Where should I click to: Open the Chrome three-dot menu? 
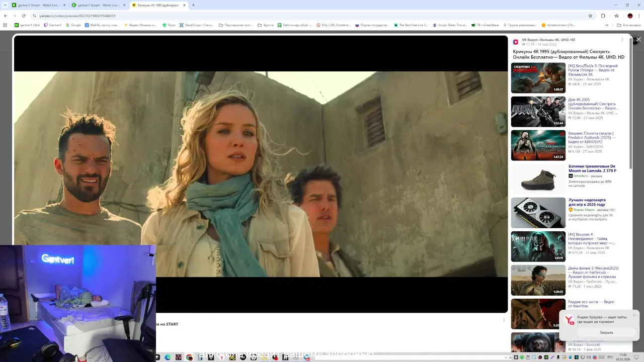pyautogui.click(x=638, y=16)
